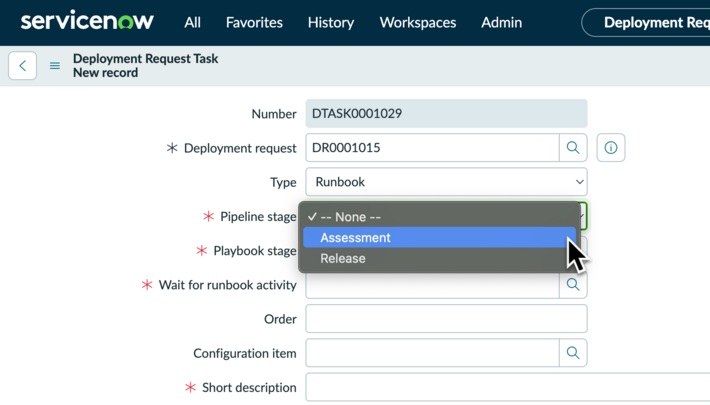Choose Release in Pipeline stage list

[x=439, y=258]
